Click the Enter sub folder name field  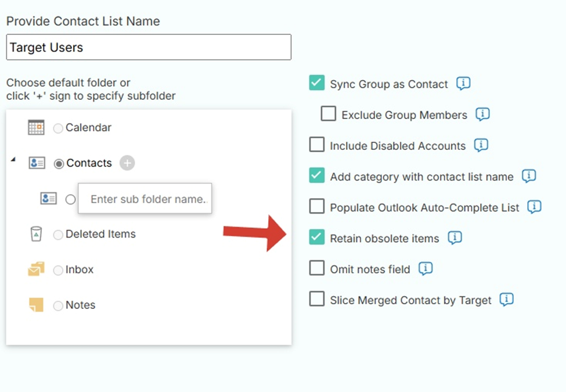point(145,199)
